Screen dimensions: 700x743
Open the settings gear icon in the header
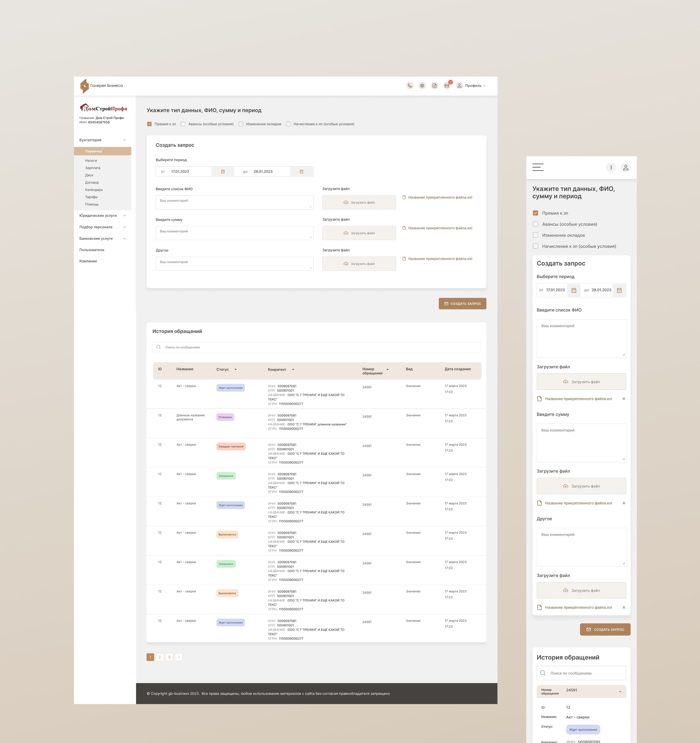pos(422,86)
